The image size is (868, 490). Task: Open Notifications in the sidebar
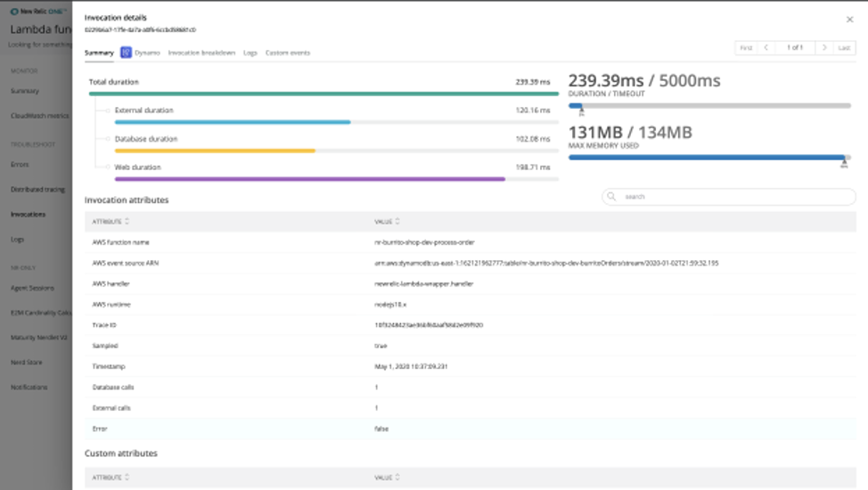(x=29, y=387)
